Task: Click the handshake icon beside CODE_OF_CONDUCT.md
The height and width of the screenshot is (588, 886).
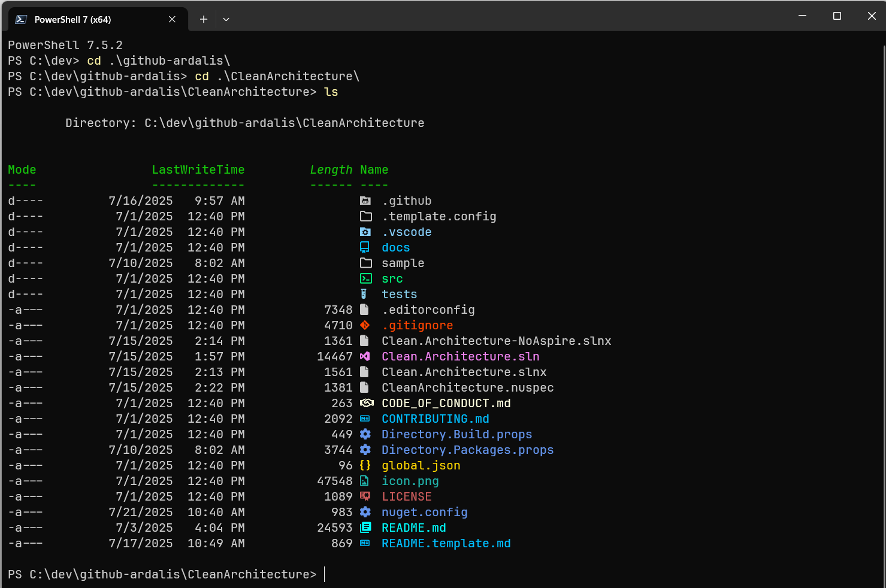Action: click(366, 403)
